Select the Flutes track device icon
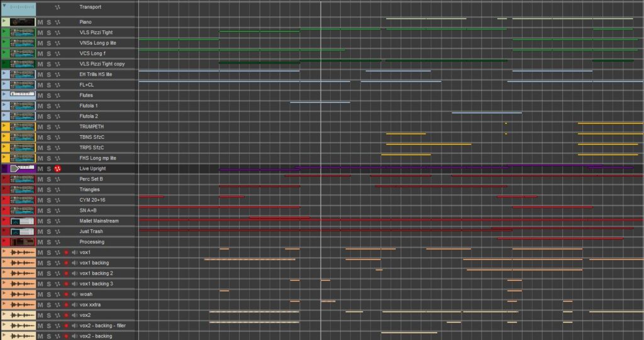Viewport: 644px width, 340px height. [22, 96]
